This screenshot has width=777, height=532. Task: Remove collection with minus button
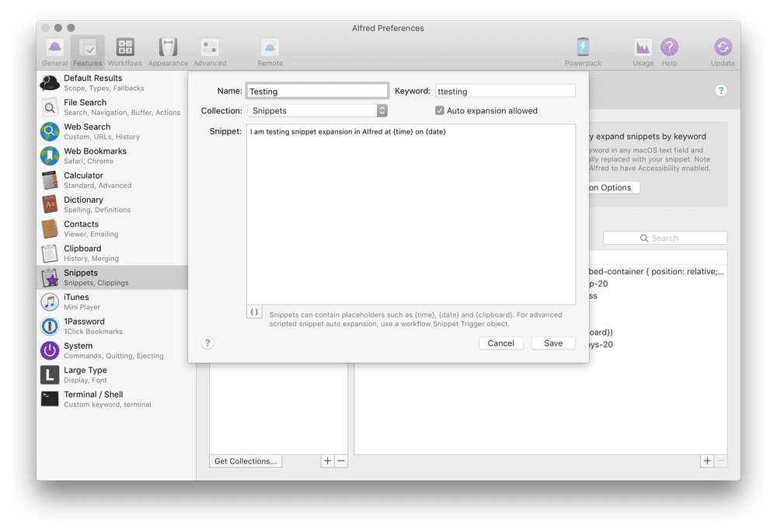coord(341,461)
